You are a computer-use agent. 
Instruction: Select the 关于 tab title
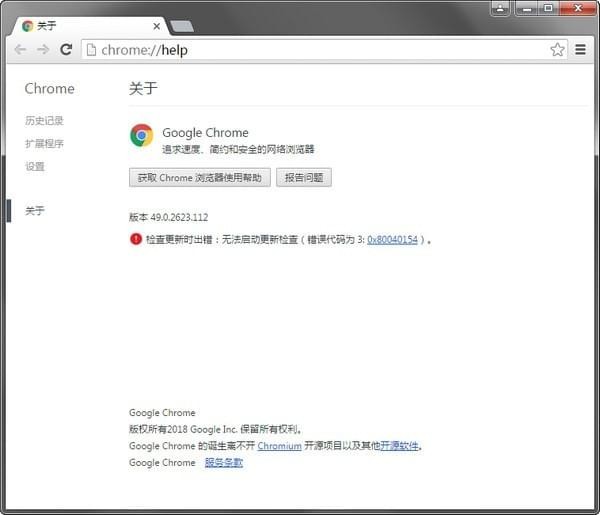[x=47, y=26]
